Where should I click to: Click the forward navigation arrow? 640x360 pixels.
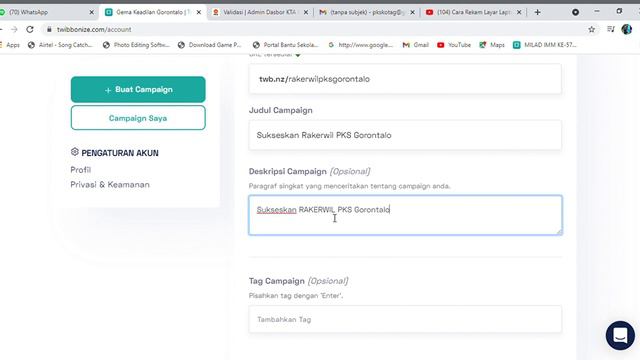click(x=14, y=29)
